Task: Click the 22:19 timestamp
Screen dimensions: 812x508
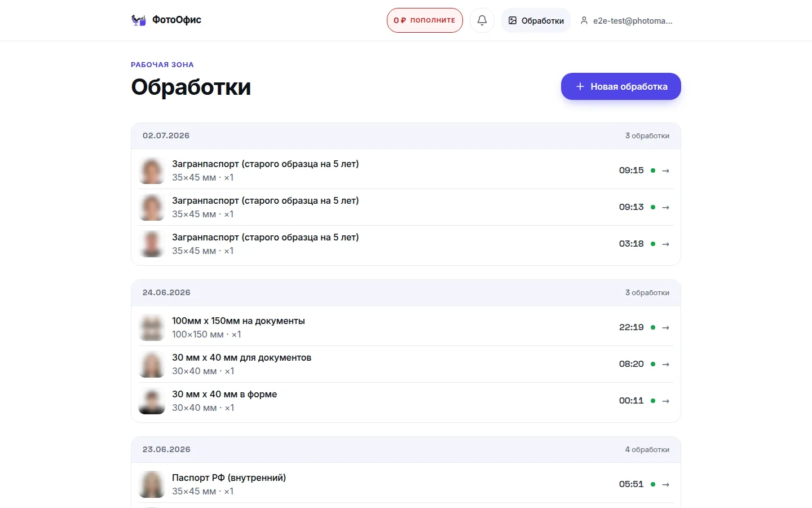Action: click(x=631, y=327)
